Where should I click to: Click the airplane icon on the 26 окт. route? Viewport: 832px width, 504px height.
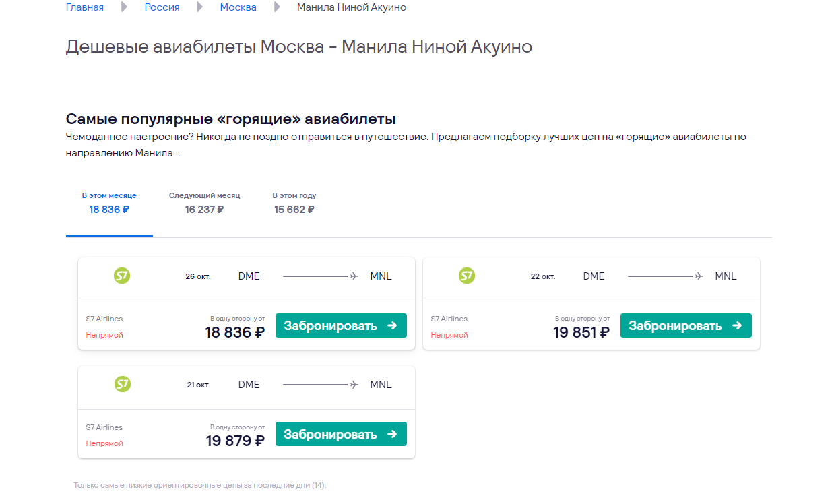354,276
